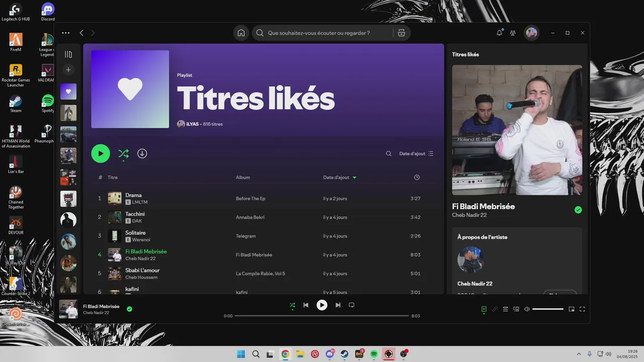The width and height of the screenshot is (644, 362).
Task: Select Liked Songs heart in sidebar
Action: click(68, 92)
